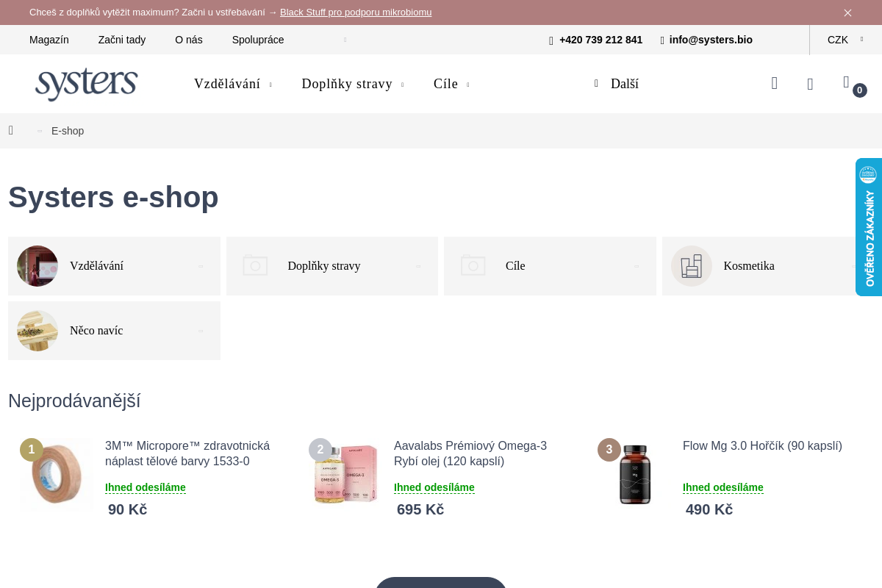Screen dimensions: 882x588
Task: Close the top promo banner
Action: click(847, 12)
